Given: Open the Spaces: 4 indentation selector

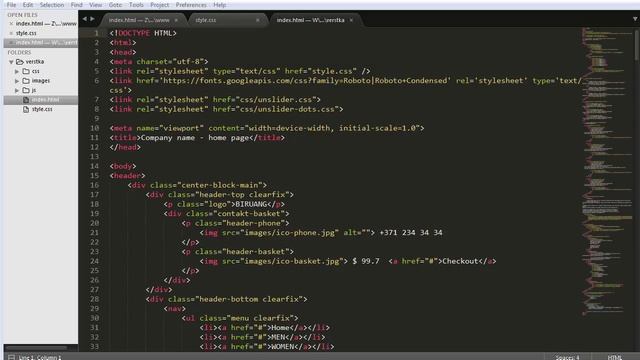Looking at the screenshot, I should (x=567, y=358).
